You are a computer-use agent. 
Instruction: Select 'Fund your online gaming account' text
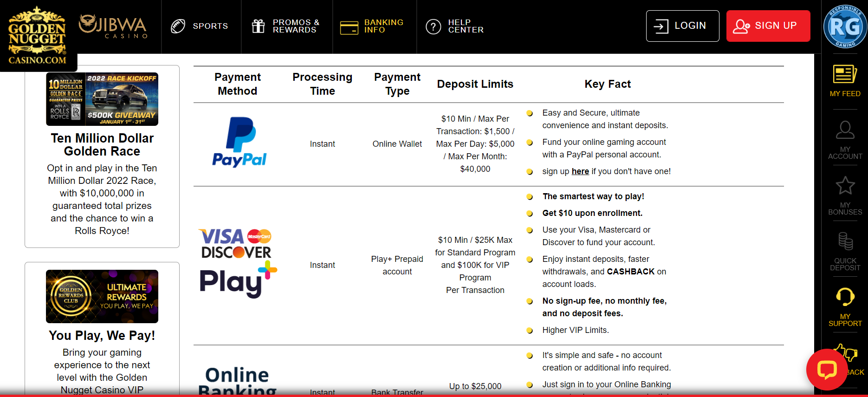click(x=604, y=148)
